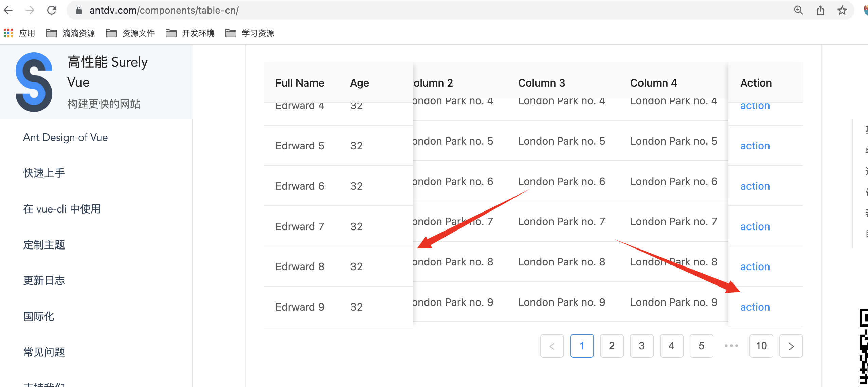Reload the page using the refresh icon
The width and height of the screenshot is (868, 387).
click(52, 10)
